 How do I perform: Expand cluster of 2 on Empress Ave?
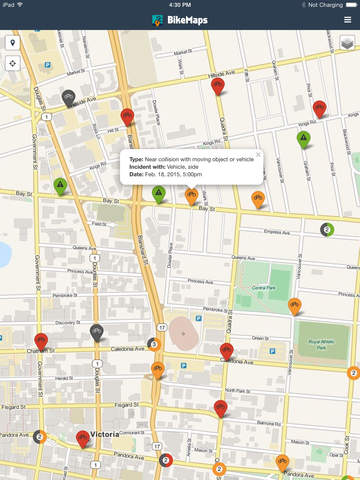[327, 230]
